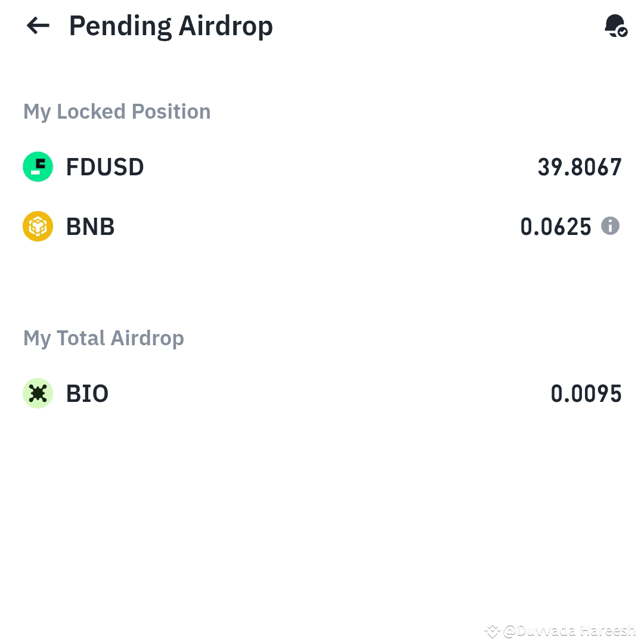The height and width of the screenshot is (644, 644).
Task: Click the @Duvvada Hareesh watermark text
Action: pos(569,630)
